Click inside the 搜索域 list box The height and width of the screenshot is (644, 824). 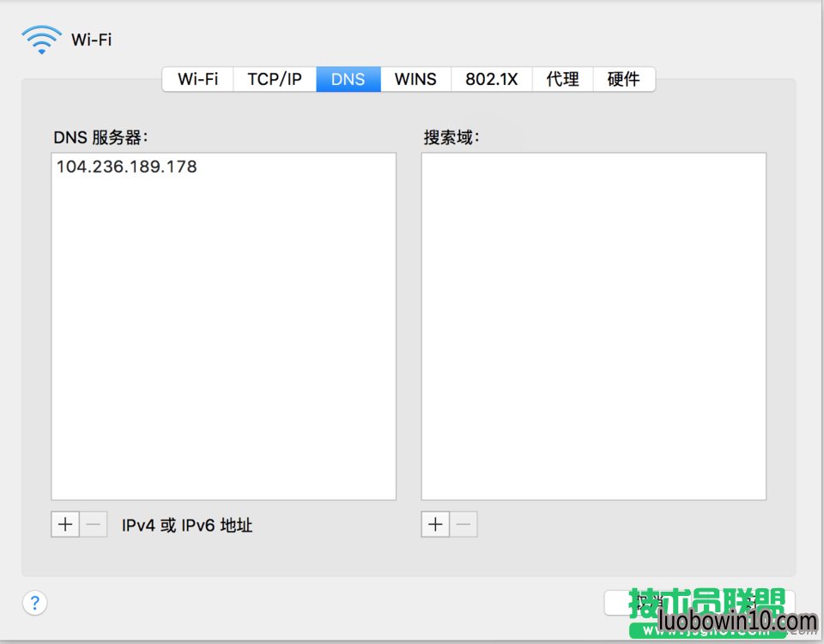click(x=594, y=326)
